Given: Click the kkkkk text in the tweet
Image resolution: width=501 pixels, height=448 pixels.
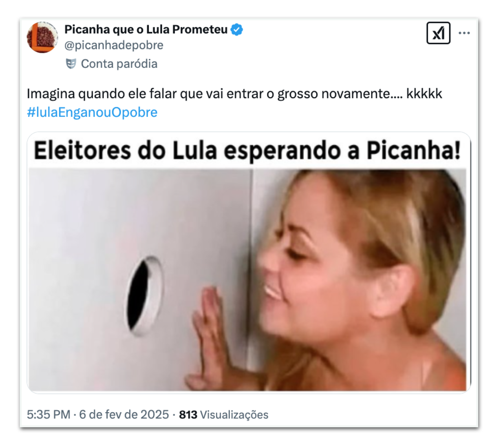Looking at the screenshot, I should pos(424,94).
